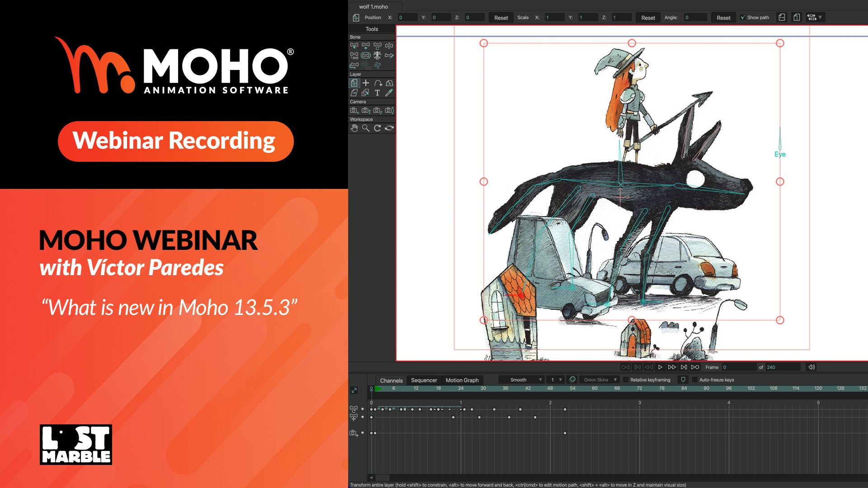868x488 pixels.
Task: Open the interpolation interval dropdown showing 1
Action: pos(556,380)
